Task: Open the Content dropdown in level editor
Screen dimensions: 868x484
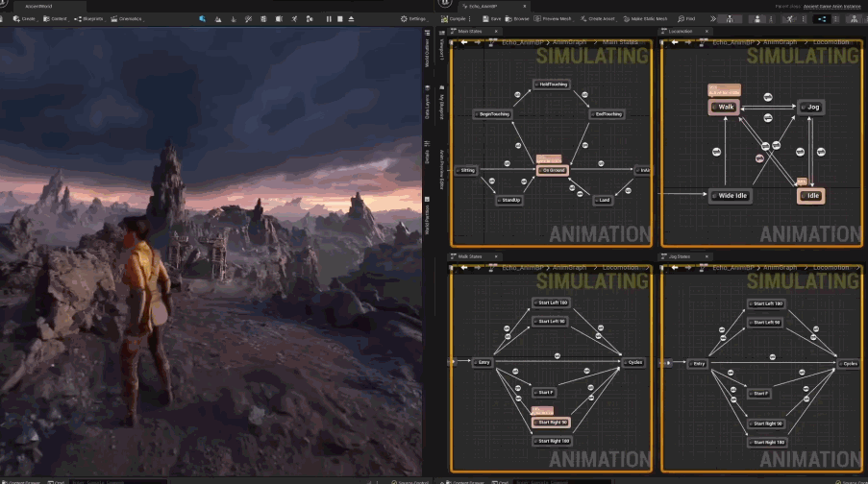Action: tap(55, 19)
